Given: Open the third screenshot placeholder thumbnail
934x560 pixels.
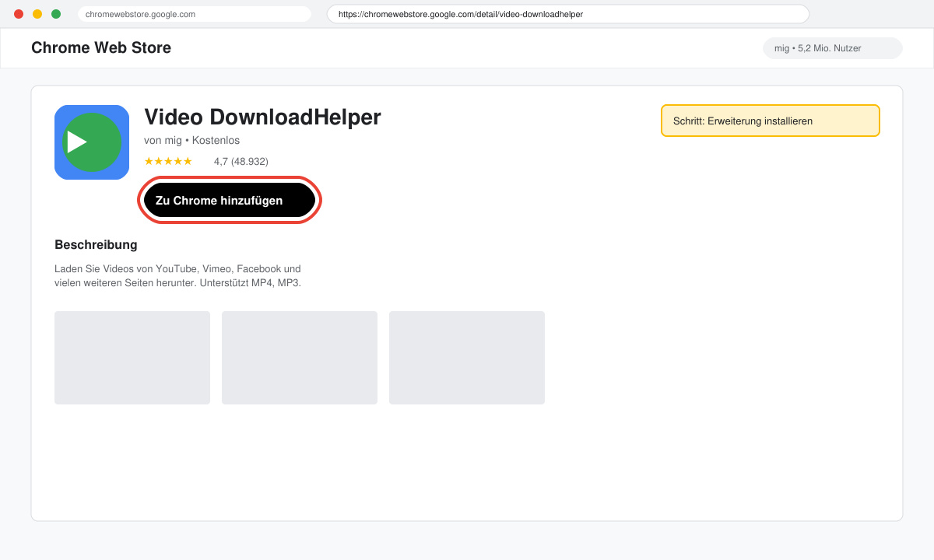Looking at the screenshot, I should point(467,358).
